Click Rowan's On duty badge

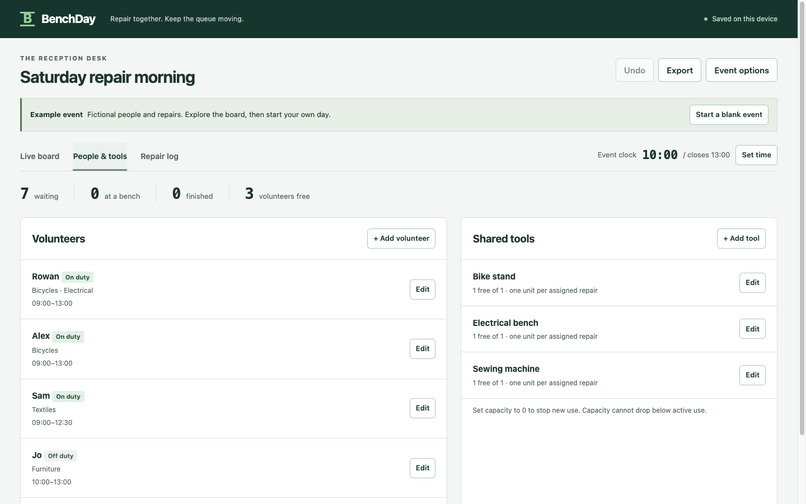(x=77, y=277)
